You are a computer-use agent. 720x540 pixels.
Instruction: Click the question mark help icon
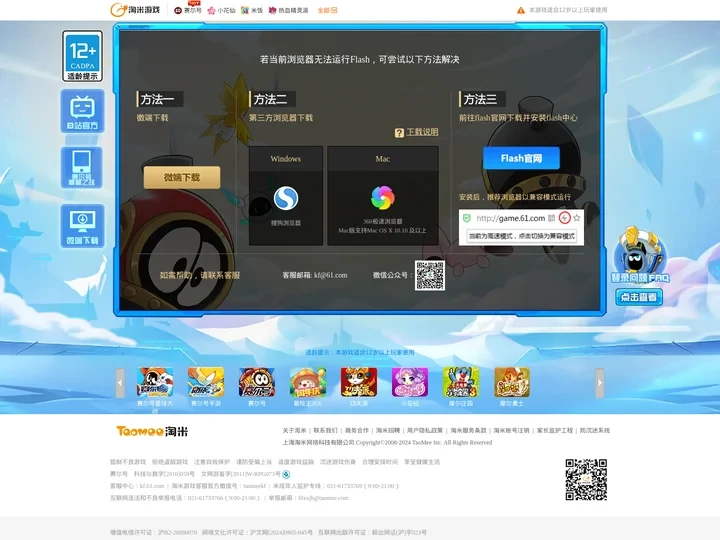399,133
